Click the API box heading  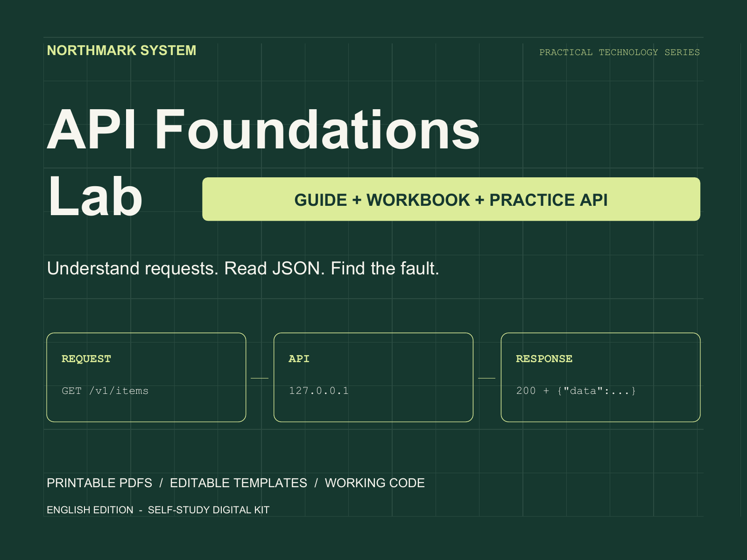pos(299,359)
